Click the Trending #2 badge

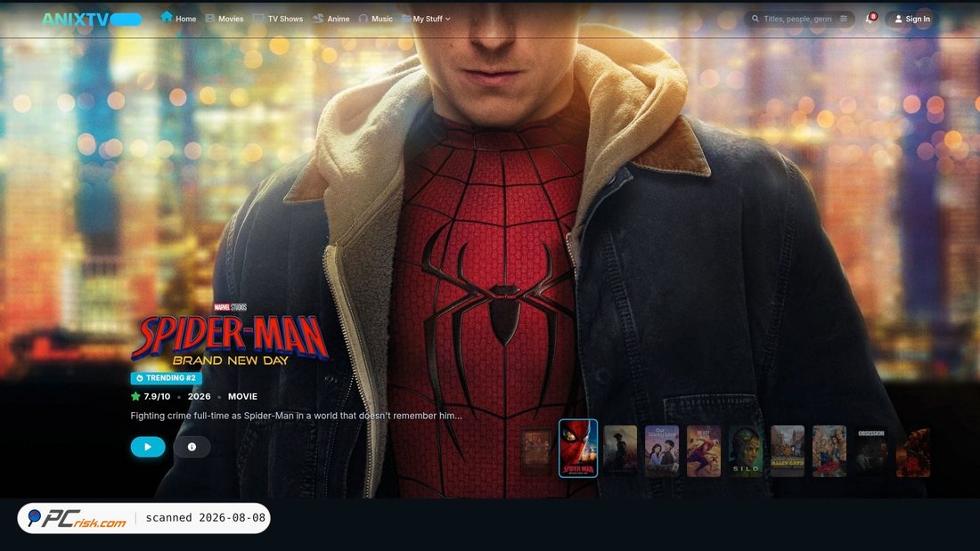pos(167,378)
